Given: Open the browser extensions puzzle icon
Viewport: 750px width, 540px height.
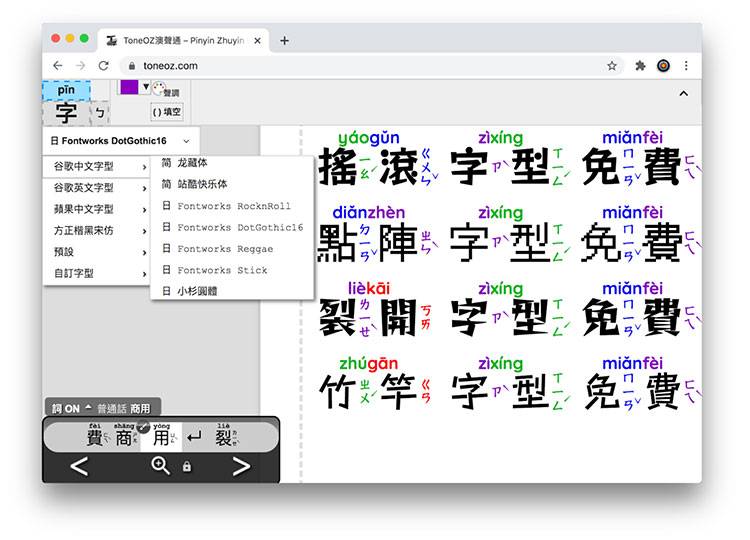Looking at the screenshot, I should coord(640,66).
